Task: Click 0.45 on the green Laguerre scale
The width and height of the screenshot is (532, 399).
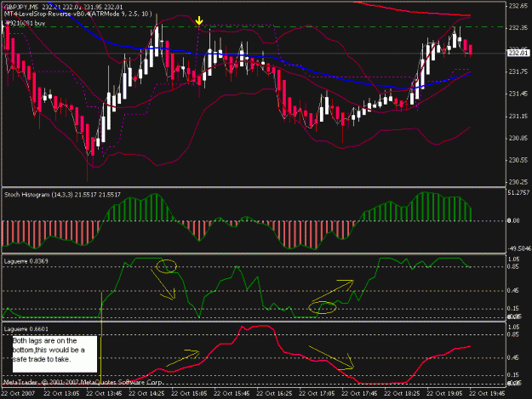Action: pos(513,290)
